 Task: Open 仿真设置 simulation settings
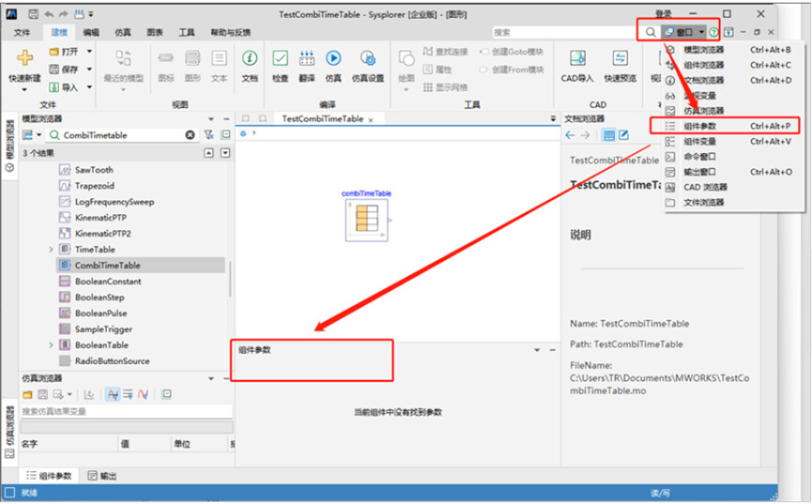click(x=368, y=58)
